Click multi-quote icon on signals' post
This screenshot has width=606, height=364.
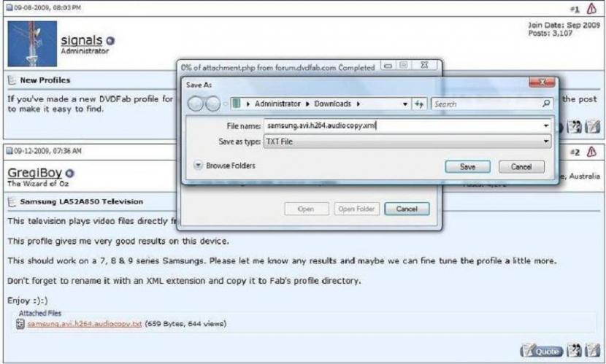[x=574, y=127]
